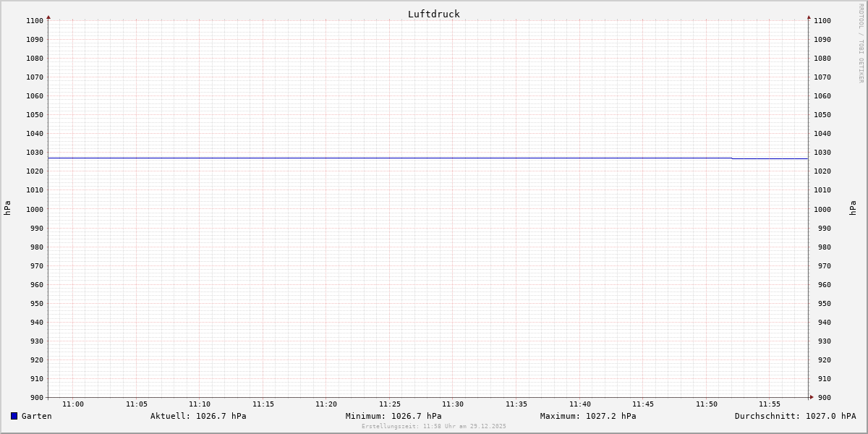Viewport: 868px width, 434px height.
Task: Click the blue Garten legend color box
Action: click(x=14, y=416)
